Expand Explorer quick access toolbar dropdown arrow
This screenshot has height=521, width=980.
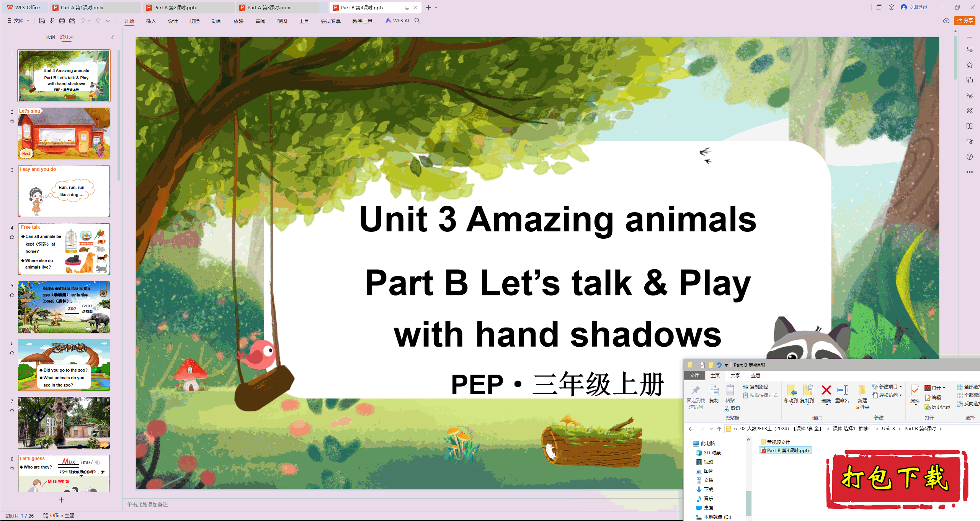click(x=726, y=365)
